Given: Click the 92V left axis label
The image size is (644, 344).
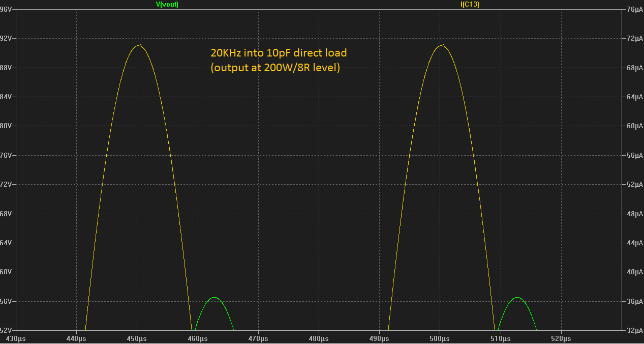Looking at the screenshot, I should pos(6,38).
